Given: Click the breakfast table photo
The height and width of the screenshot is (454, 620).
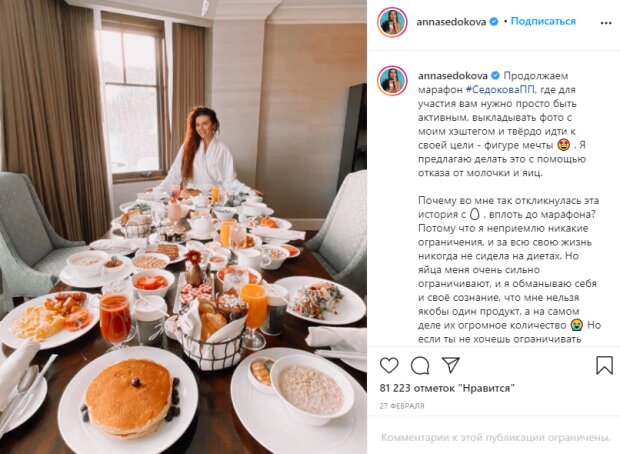Looking at the screenshot, I should point(183,227).
